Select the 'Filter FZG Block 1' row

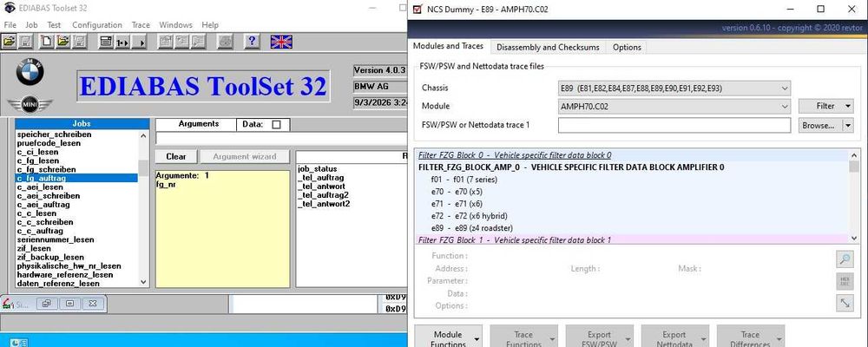(x=631, y=239)
